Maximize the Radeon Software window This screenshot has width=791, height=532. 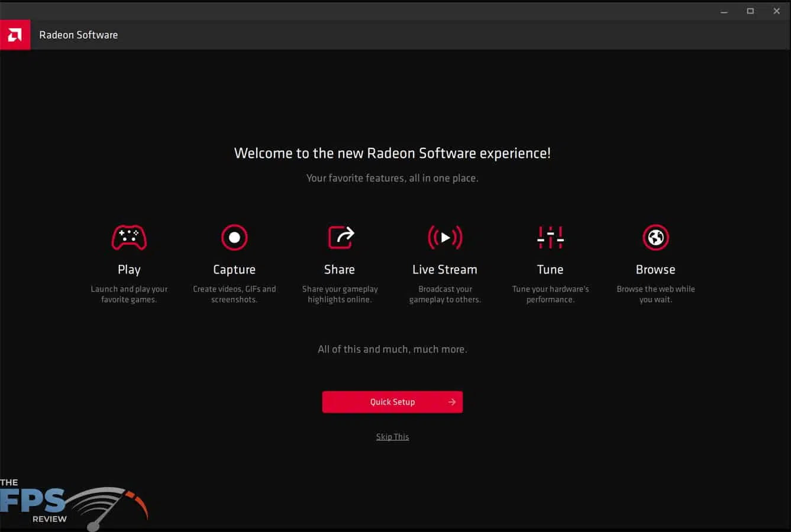[750, 11]
